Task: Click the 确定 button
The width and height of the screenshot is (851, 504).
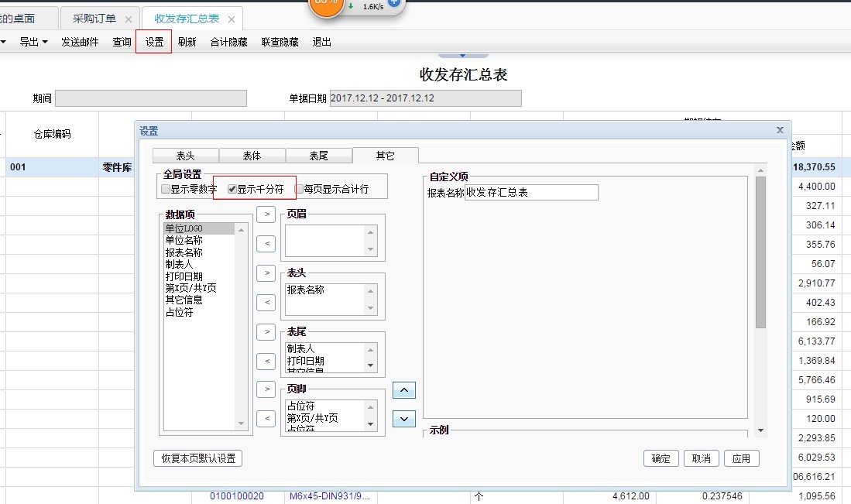Action: click(x=661, y=458)
